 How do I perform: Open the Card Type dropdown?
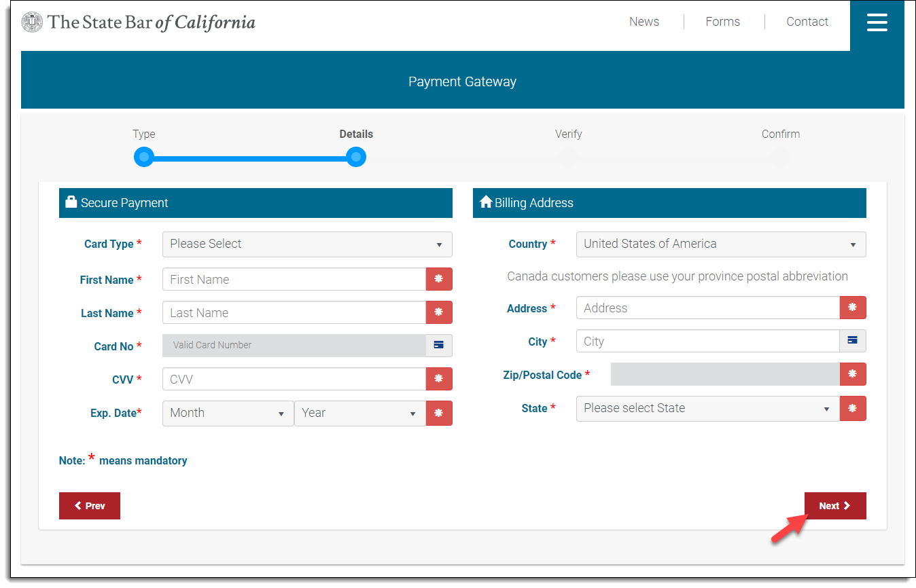[307, 244]
